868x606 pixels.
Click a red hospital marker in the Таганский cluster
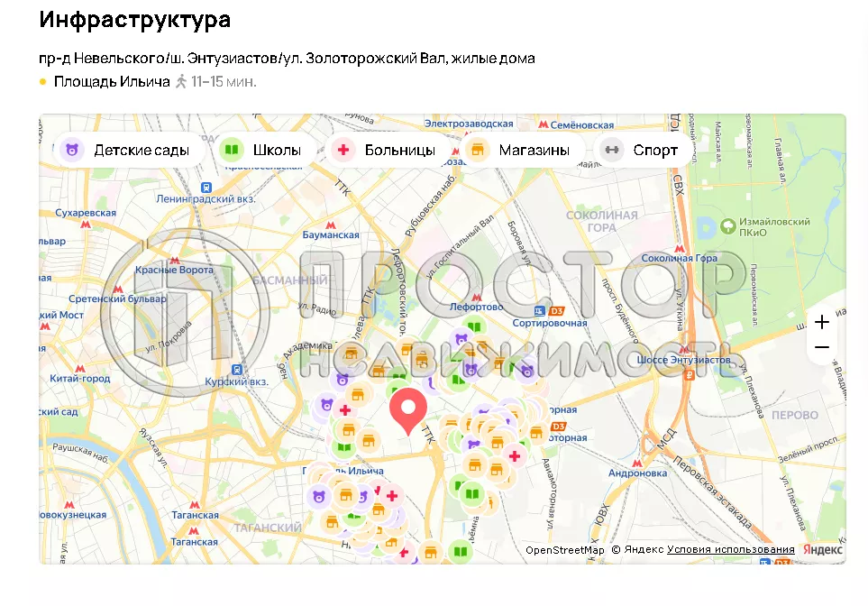390,496
